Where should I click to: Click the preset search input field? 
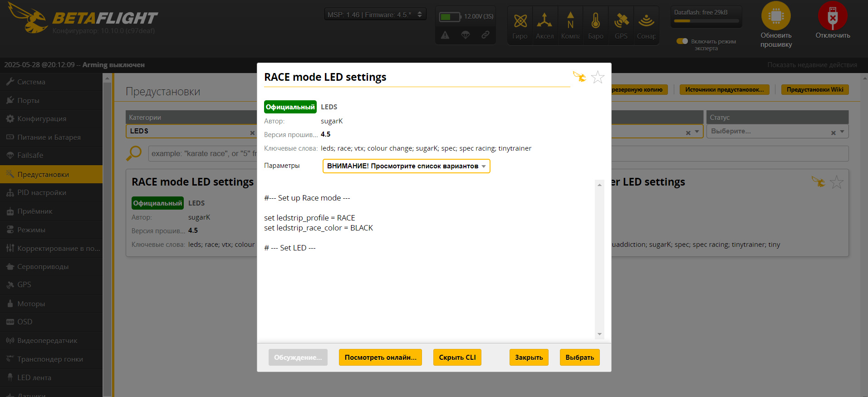coord(498,154)
